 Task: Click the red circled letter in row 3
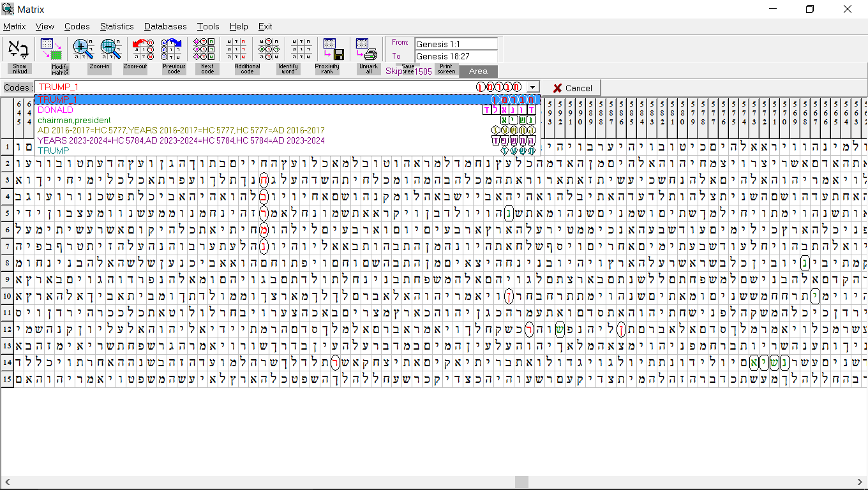(x=264, y=180)
